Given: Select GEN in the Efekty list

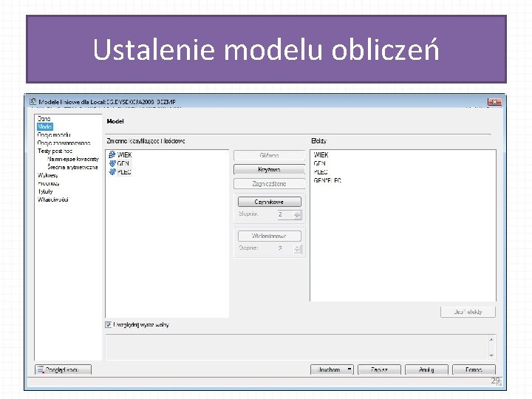Looking at the screenshot, I should (x=320, y=163).
